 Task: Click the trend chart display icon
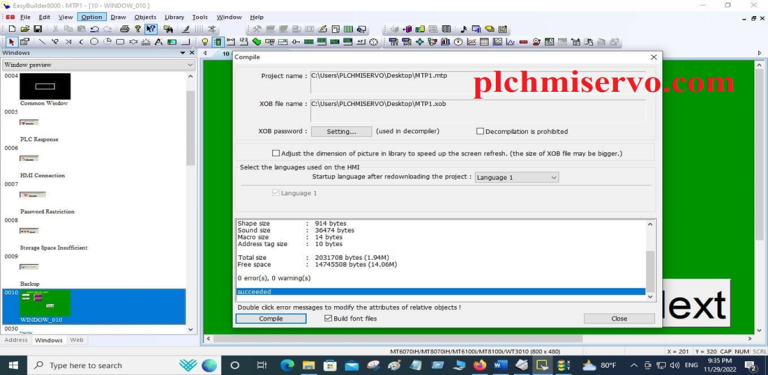pos(471,42)
